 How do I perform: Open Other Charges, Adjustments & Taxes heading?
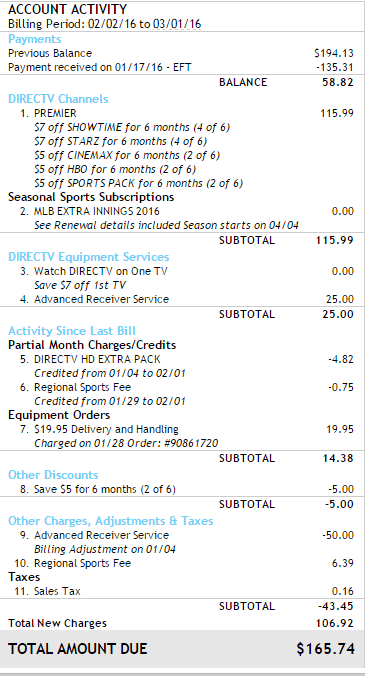(111, 521)
